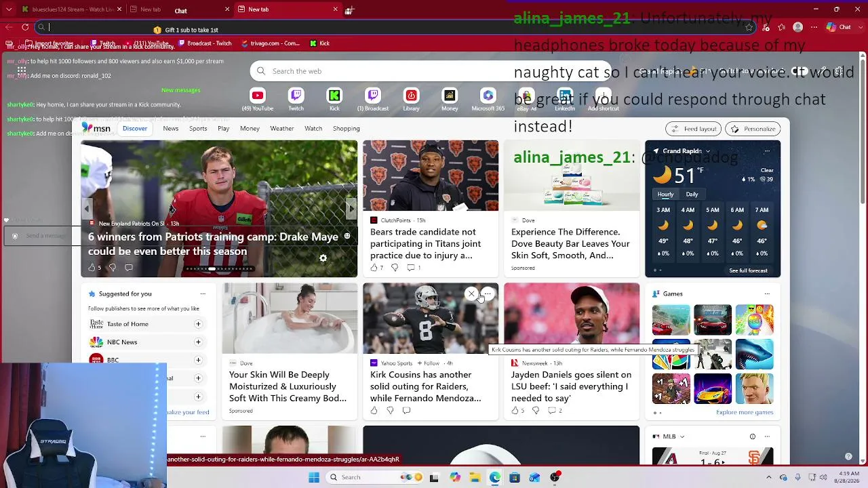Like the Bears trade candidate story
Image resolution: width=868 pixels, height=488 pixels.
(x=374, y=268)
